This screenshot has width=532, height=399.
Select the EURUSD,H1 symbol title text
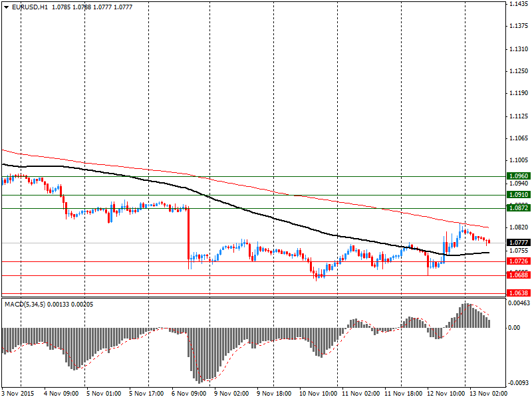click(30, 7)
